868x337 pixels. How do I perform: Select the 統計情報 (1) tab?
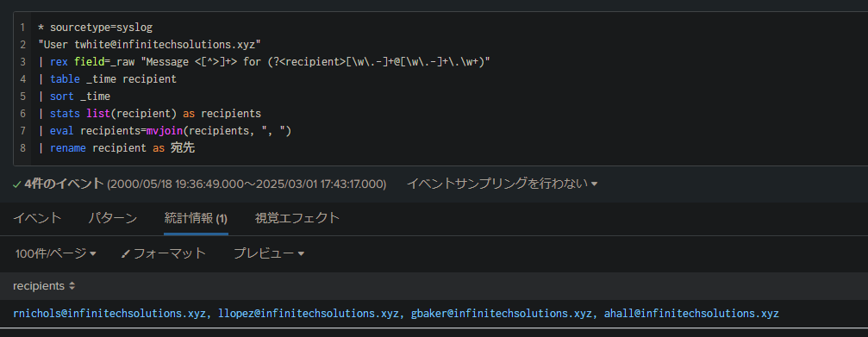tap(196, 218)
